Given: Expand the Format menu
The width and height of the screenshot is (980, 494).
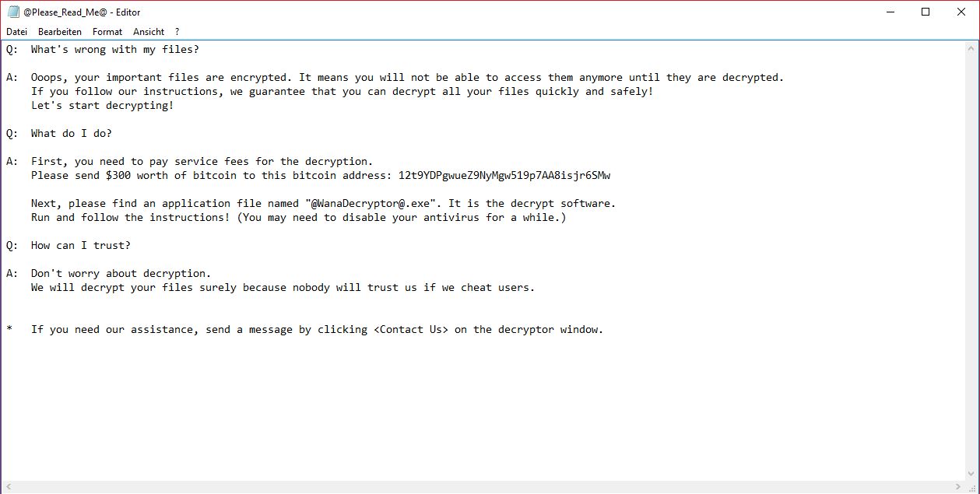Looking at the screenshot, I should pyautogui.click(x=107, y=32).
